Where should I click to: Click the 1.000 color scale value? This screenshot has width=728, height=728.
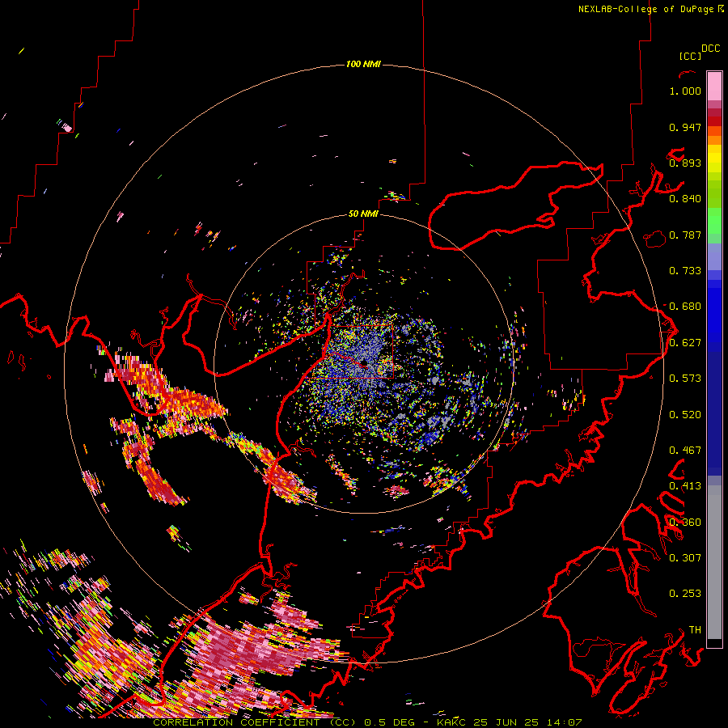click(x=685, y=91)
